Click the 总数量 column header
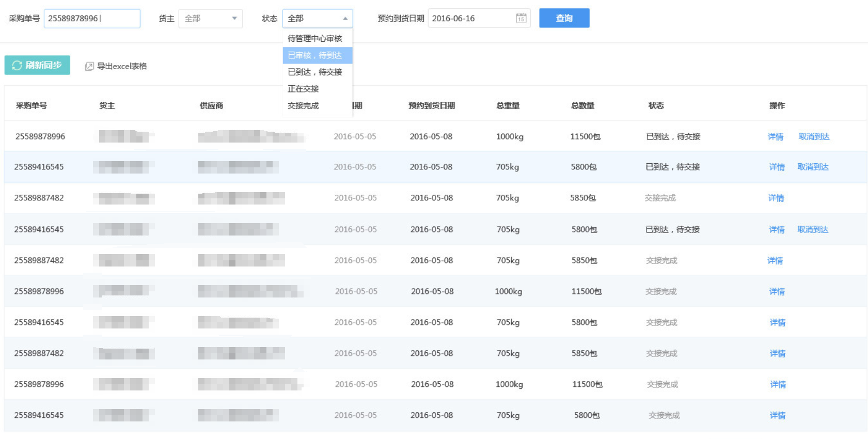 tap(582, 105)
